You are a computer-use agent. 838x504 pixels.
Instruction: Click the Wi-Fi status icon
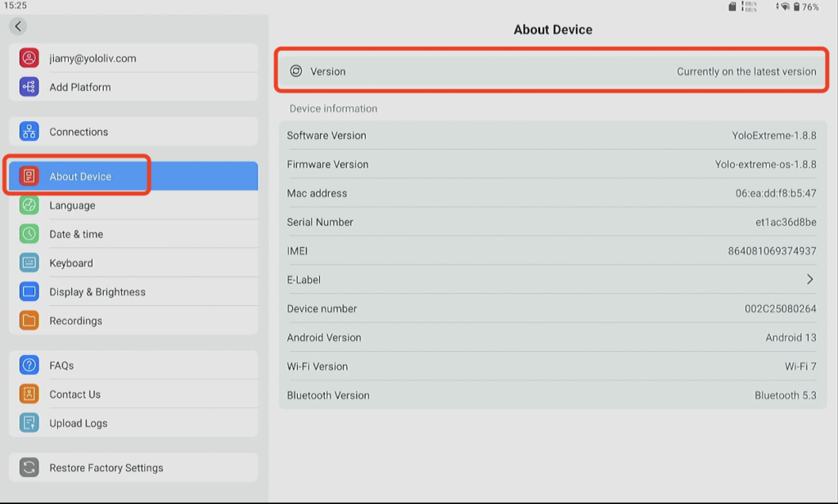click(x=785, y=7)
